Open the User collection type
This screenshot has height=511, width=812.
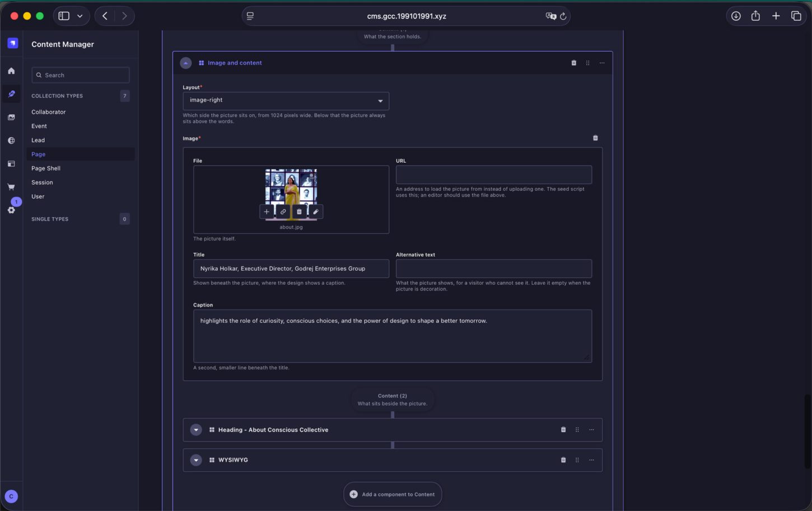[x=38, y=196]
